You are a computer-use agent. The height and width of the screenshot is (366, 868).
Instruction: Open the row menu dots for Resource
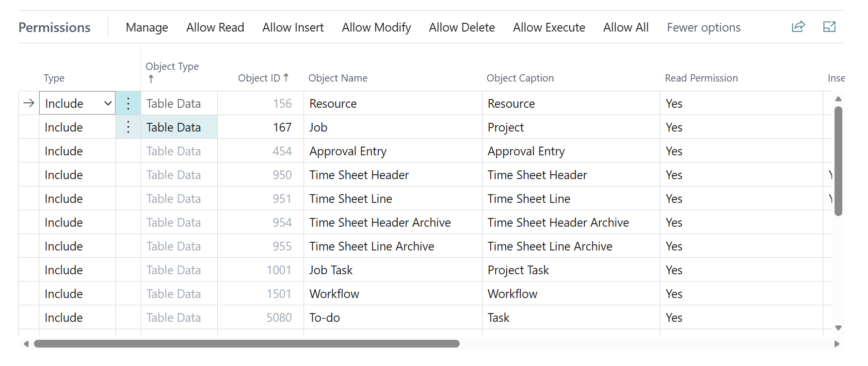pos(128,103)
